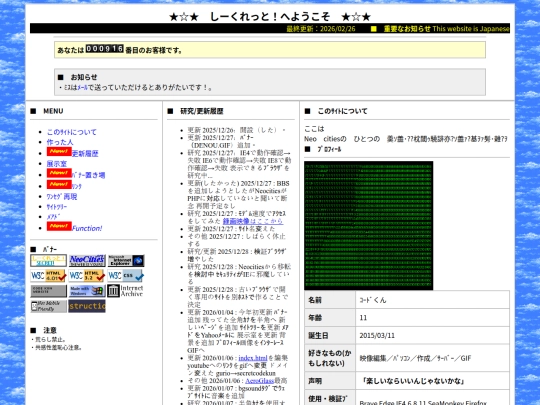
Task: Open the このｻｲﾄについて menu link
Action: (x=72, y=132)
